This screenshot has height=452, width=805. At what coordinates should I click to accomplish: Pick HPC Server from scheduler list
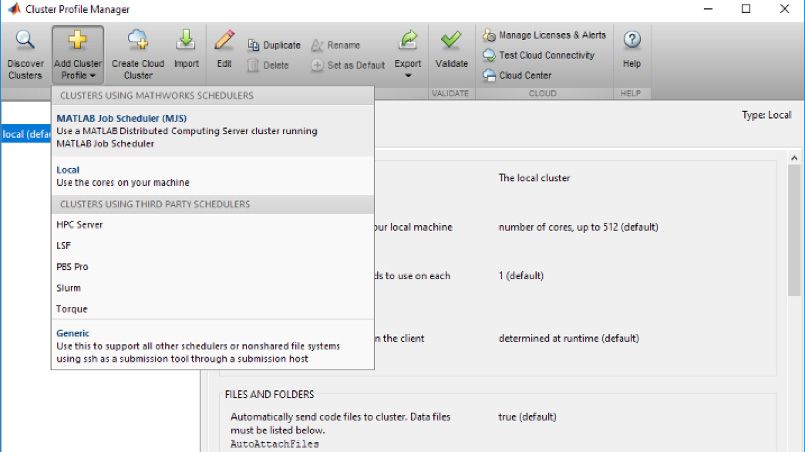click(80, 225)
